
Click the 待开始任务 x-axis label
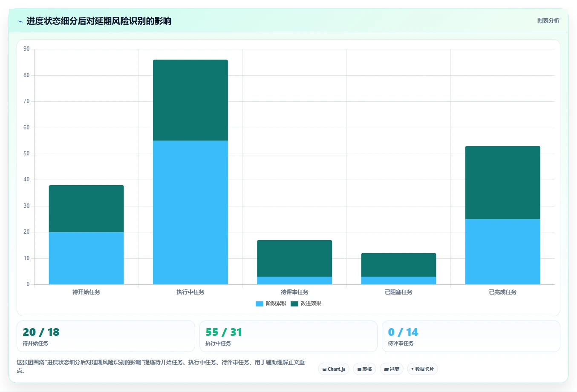pyautogui.click(x=87, y=292)
